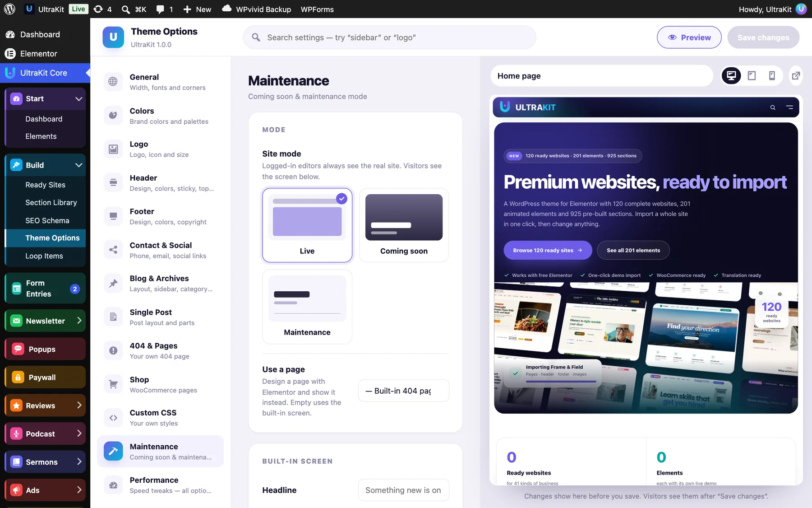Image resolution: width=812 pixels, height=508 pixels.
Task: Select the Live site mode card
Action: (307, 225)
